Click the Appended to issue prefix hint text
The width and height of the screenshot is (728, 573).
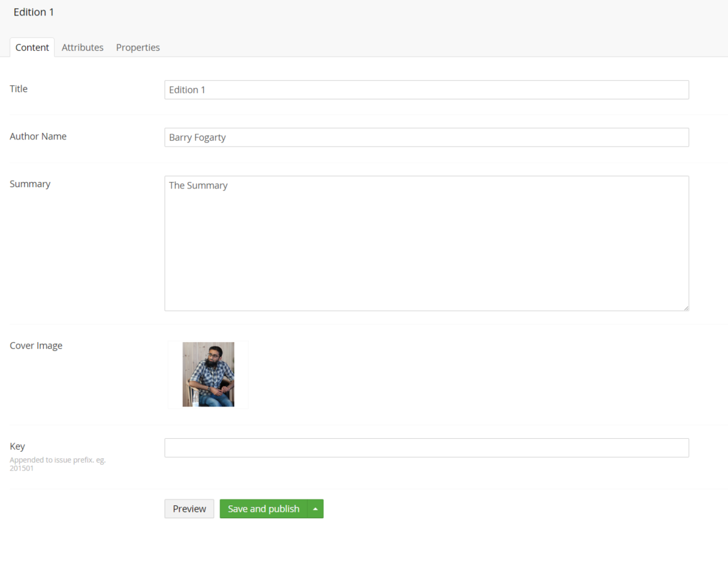(57, 464)
